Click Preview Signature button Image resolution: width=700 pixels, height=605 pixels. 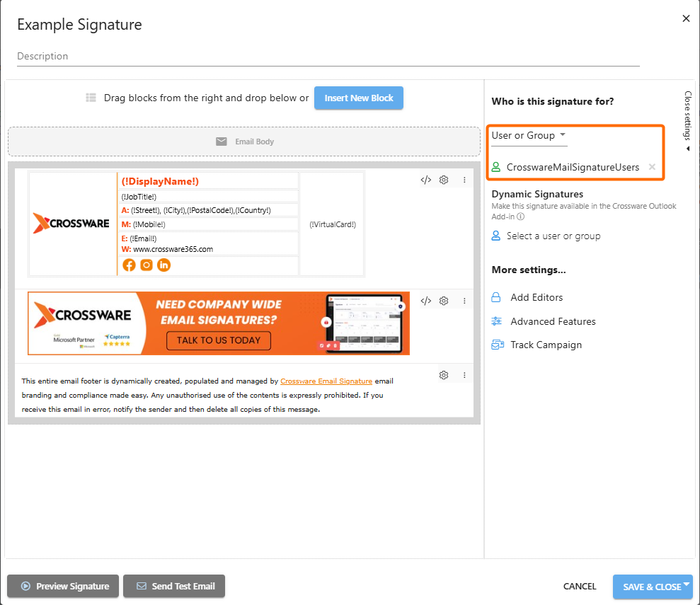[x=63, y=586]
